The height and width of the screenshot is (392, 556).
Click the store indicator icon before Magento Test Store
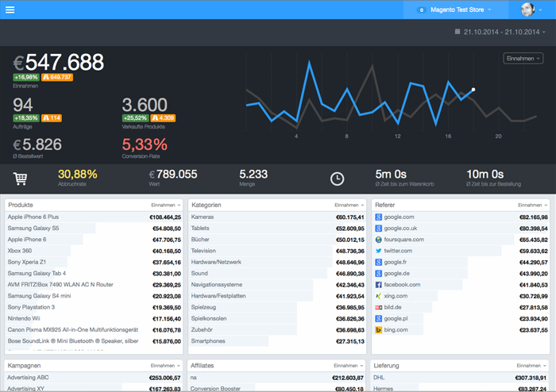tap(421, 10)
